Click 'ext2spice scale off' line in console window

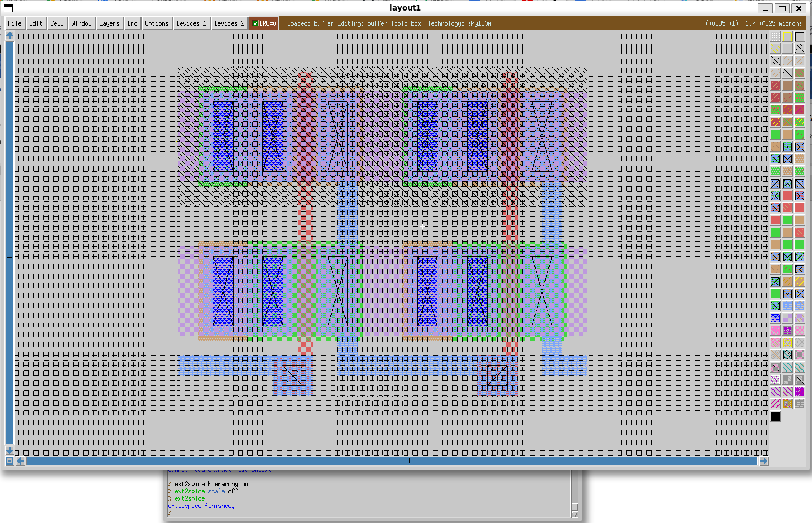[206, 491]
